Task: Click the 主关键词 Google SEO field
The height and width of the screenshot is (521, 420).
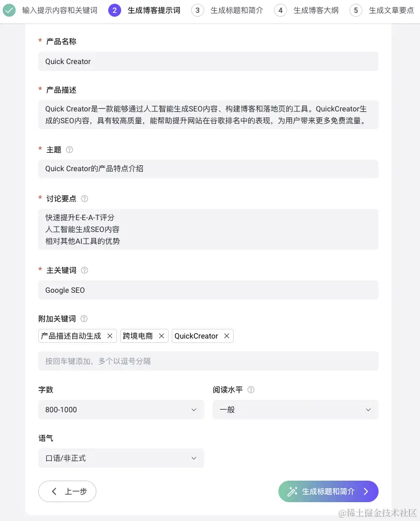Action: point(208,290)
